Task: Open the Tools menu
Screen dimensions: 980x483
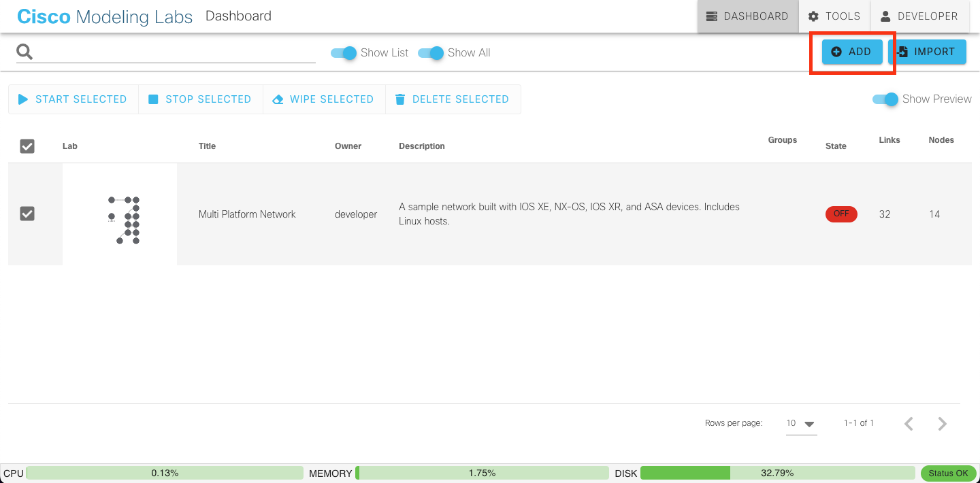Action: coord(834,16)
